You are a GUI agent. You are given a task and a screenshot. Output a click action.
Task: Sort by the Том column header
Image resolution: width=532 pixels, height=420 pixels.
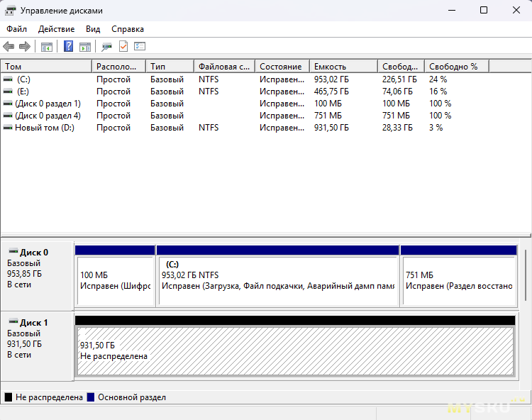point(46,67)
